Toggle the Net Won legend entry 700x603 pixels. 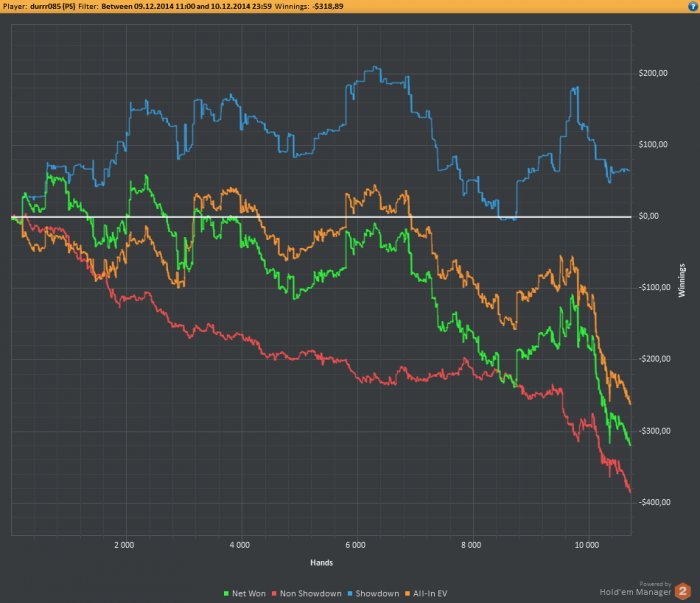coord(245,594)
